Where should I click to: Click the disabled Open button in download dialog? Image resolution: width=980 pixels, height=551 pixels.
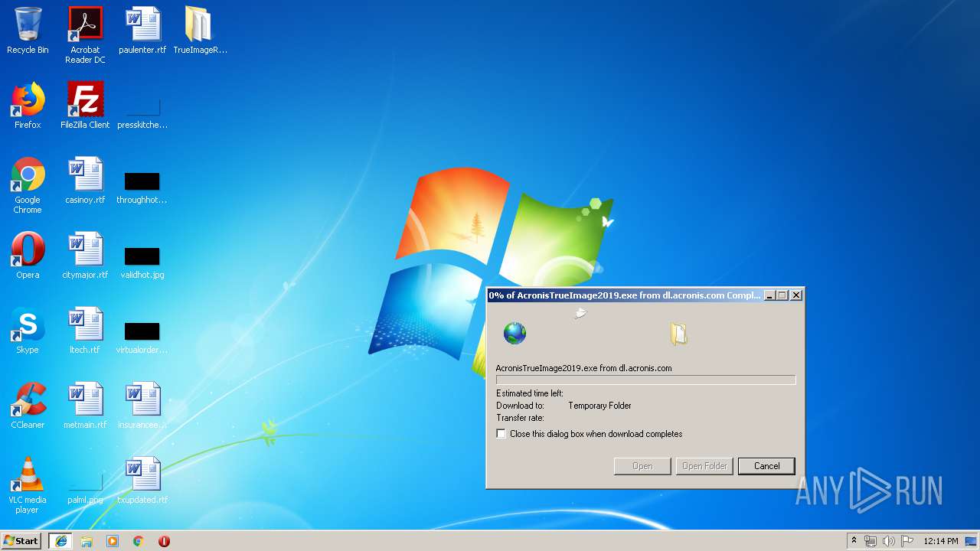coord(642,466)
